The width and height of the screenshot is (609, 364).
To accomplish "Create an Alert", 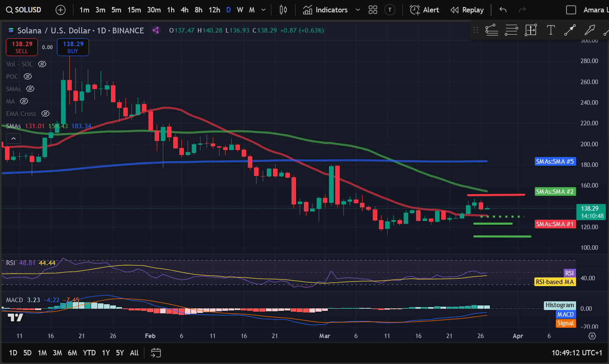I will pyautogui.click(x=424, y=10).
